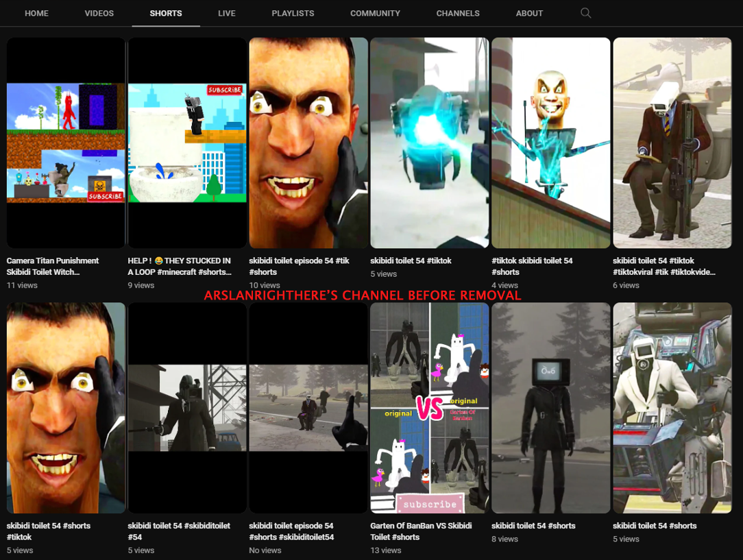This screenshot has width=743, height=560.
Task: Click the '10 views' text
Action: pyautogui.click(x=265, y=285)
